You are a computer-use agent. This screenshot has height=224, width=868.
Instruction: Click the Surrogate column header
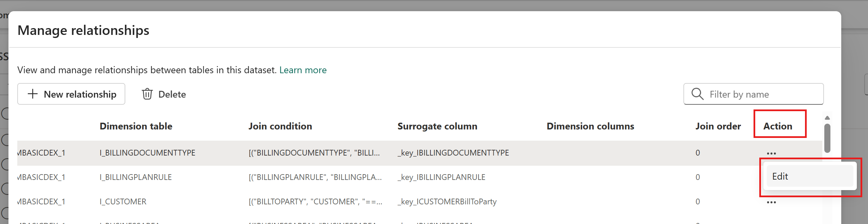437,126
